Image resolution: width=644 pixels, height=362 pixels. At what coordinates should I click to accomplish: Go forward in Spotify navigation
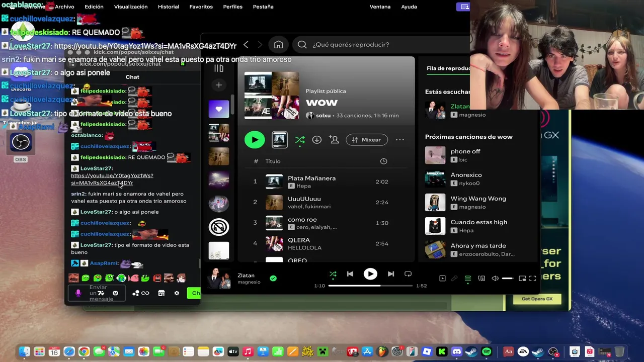[260, 45]
